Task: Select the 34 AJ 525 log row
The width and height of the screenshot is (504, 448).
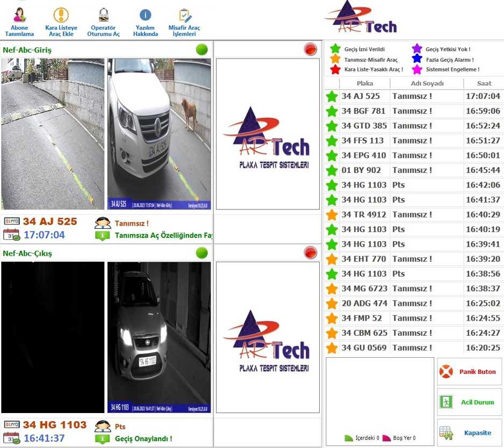Action: 414,97
